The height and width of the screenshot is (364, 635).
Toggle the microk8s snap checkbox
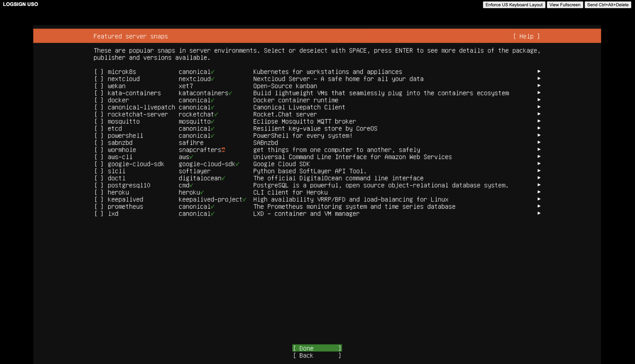[x=99, y=72]
